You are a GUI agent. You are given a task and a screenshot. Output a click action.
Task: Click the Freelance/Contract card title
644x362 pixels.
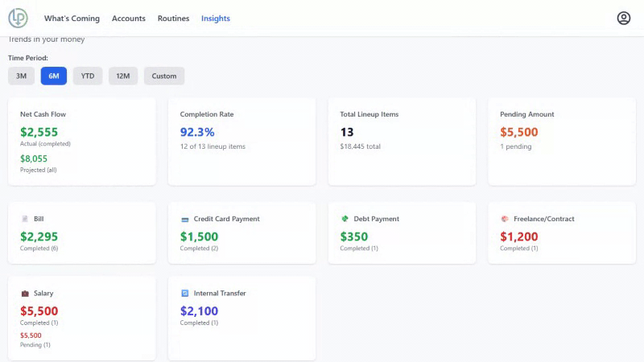[544, 219]
